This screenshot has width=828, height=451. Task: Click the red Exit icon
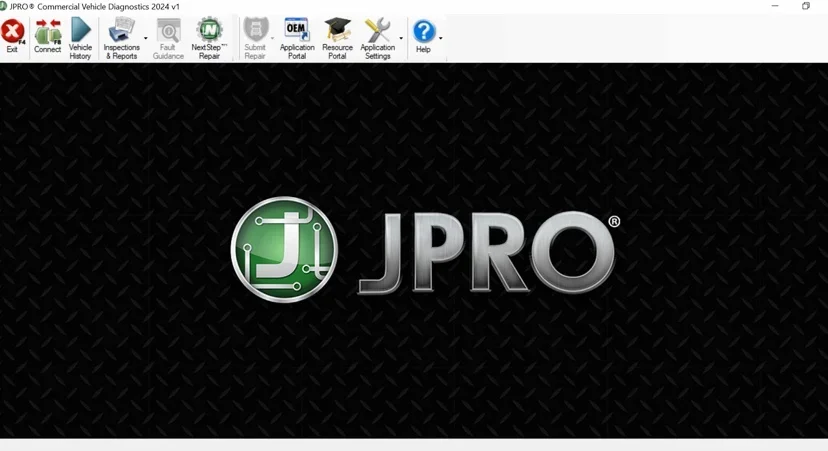12,35
